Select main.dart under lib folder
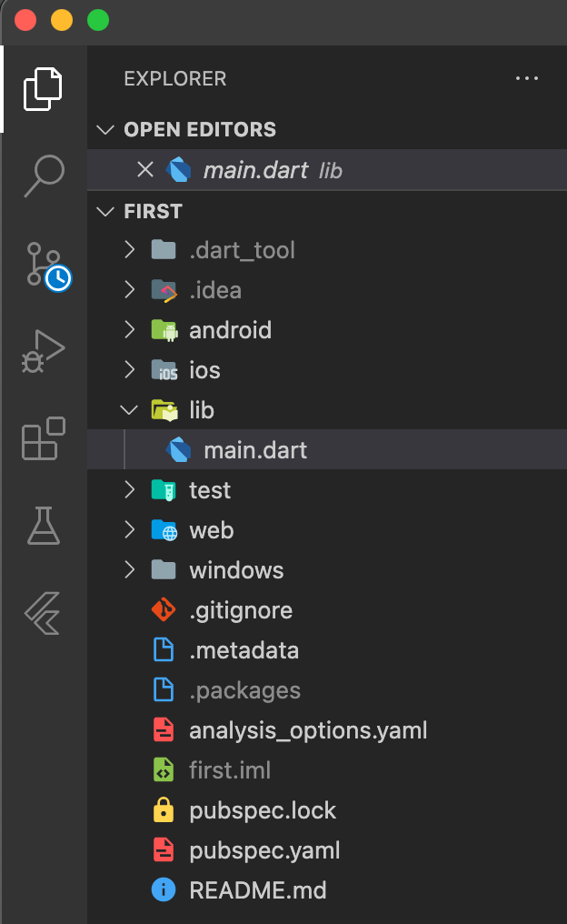Viewport: 567px width, 924px height. [254, 450]
